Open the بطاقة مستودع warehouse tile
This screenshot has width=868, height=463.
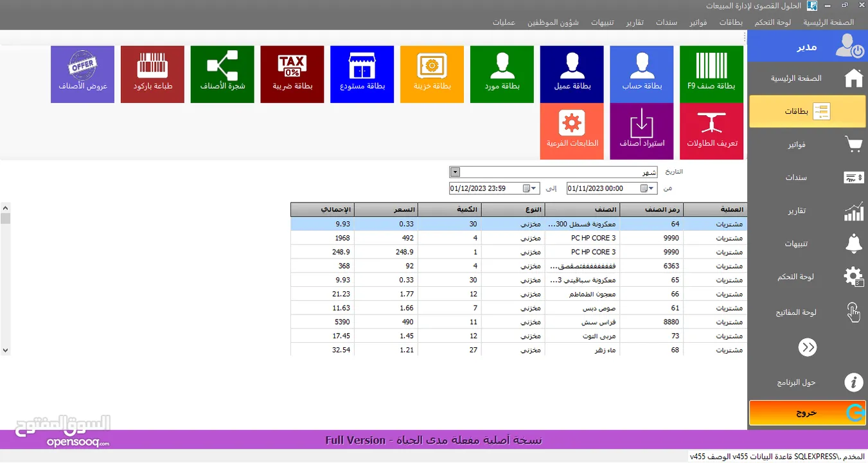[362, 74]
